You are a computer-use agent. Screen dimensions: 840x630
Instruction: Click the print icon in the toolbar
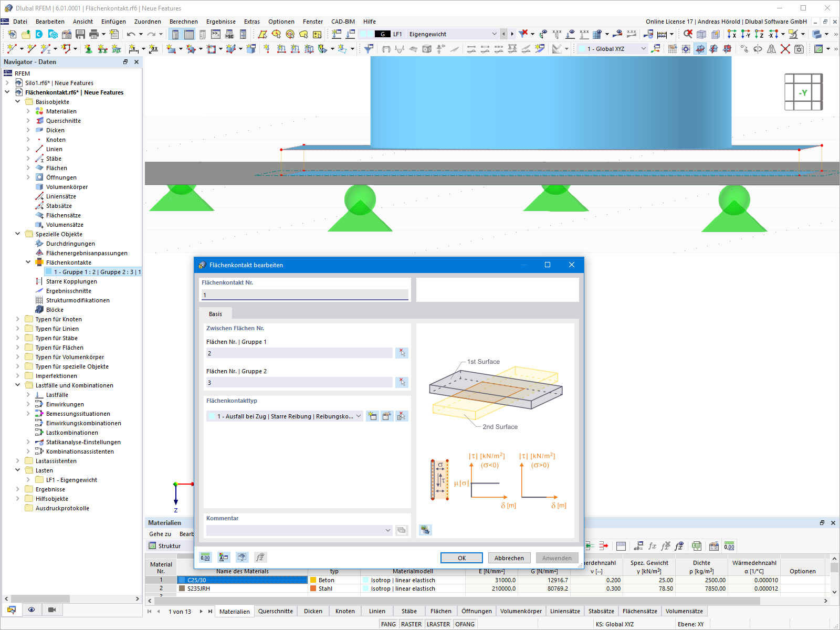pos(94,34)
